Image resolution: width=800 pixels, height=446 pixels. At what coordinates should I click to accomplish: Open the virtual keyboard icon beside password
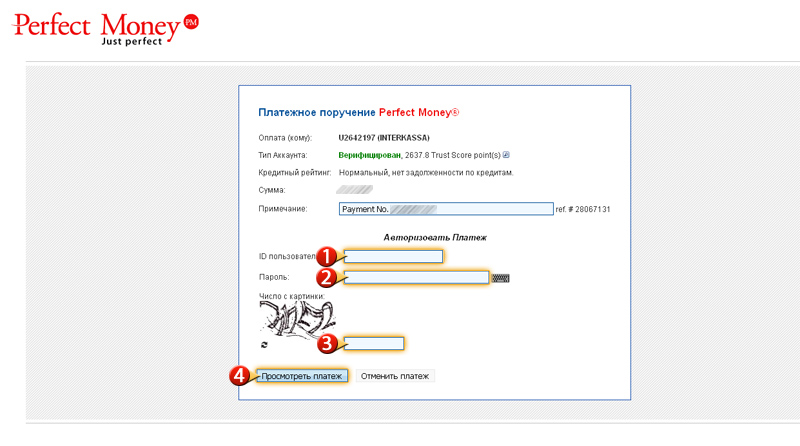pos(501,278)
